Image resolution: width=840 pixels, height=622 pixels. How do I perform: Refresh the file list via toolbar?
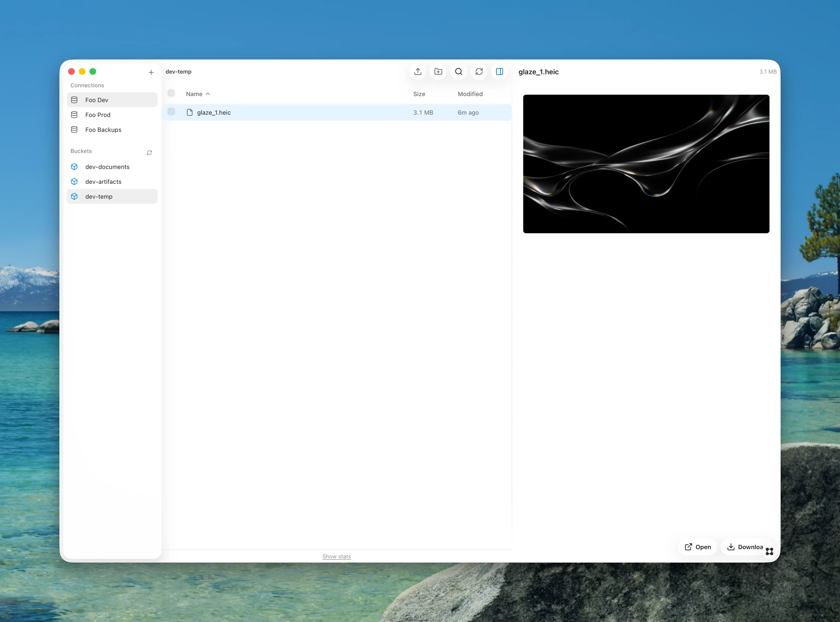click(x=479, y=71)
